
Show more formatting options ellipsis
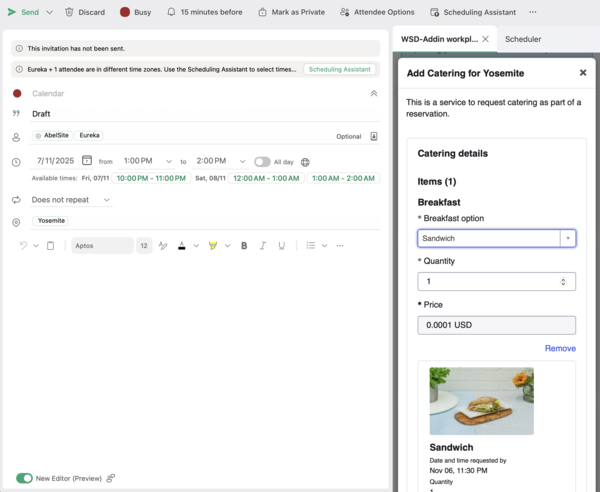[x=340, y=246]
